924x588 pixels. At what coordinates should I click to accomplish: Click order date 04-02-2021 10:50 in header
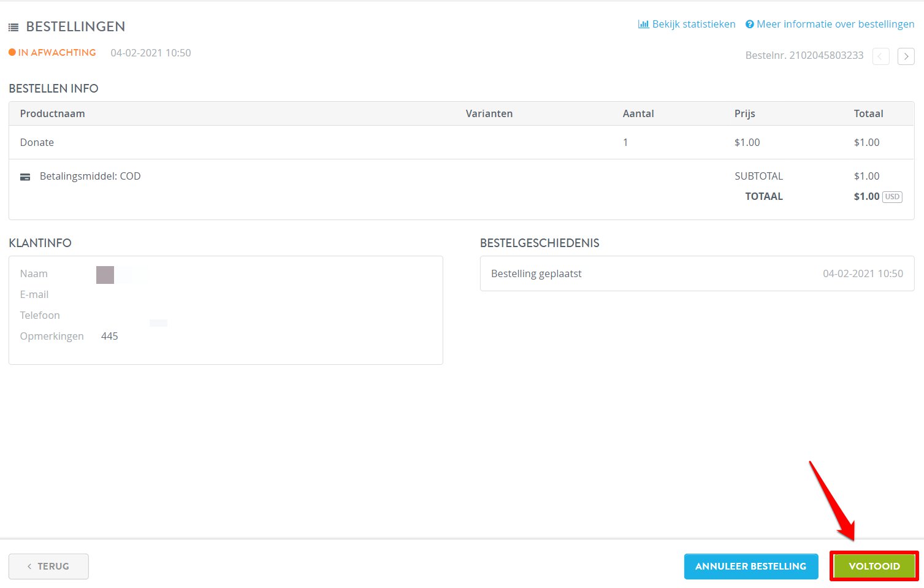[x=151, y=53]
